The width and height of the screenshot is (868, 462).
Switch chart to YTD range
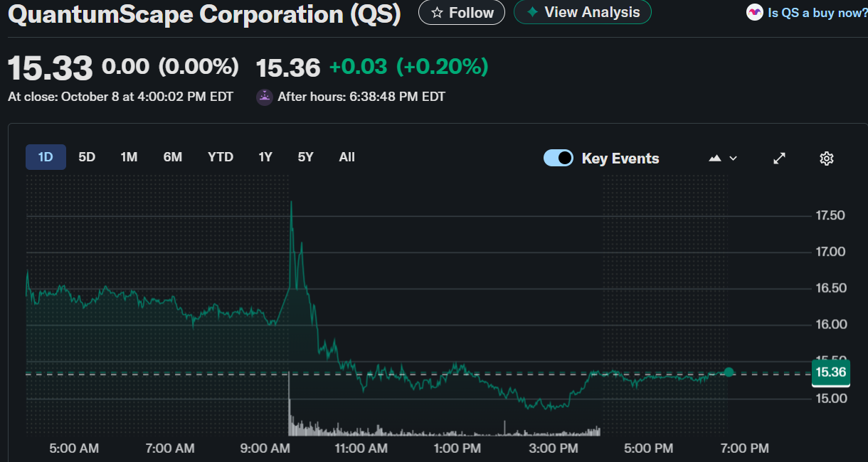[x=221, y=157]
